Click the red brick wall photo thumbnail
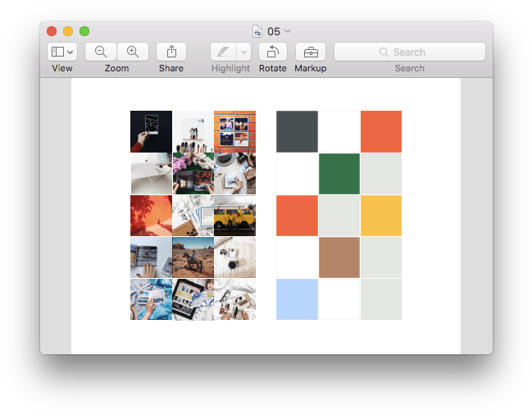This screenshot has height=415, width=532. 234,131
